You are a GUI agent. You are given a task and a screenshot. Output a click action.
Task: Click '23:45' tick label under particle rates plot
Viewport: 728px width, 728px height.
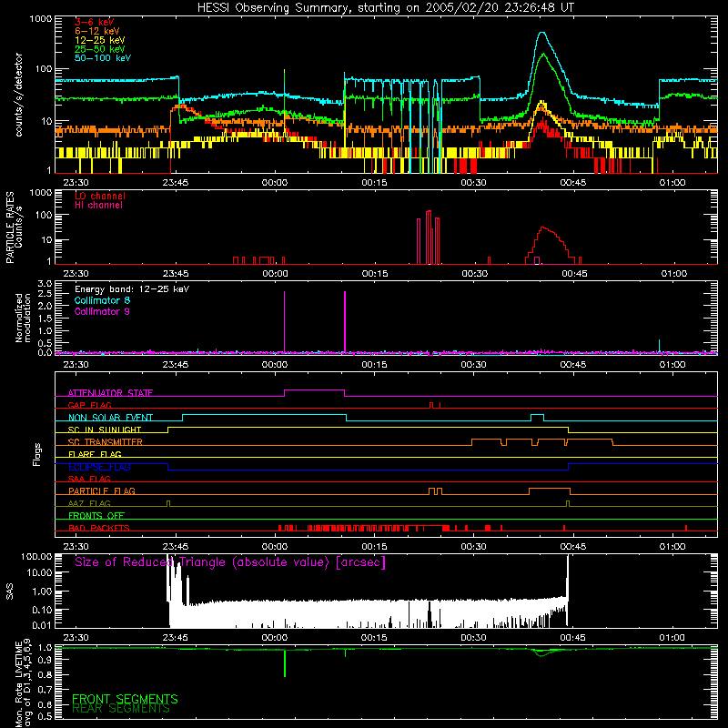(176, 274)
